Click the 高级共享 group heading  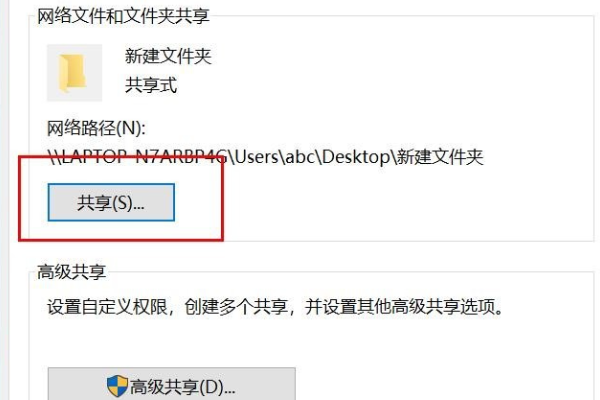pyautogui.click(x=72, y=272)
